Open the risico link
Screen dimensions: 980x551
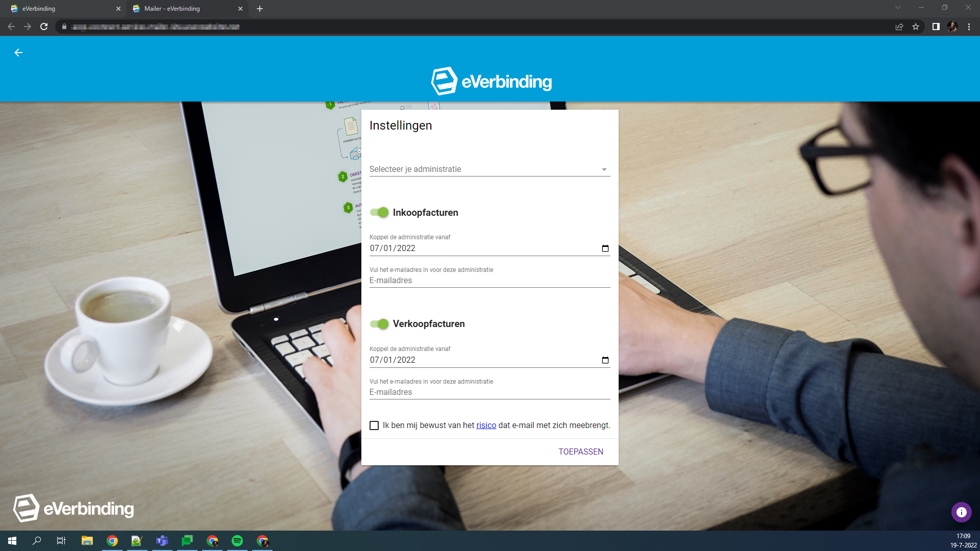(x=486, y=425)
